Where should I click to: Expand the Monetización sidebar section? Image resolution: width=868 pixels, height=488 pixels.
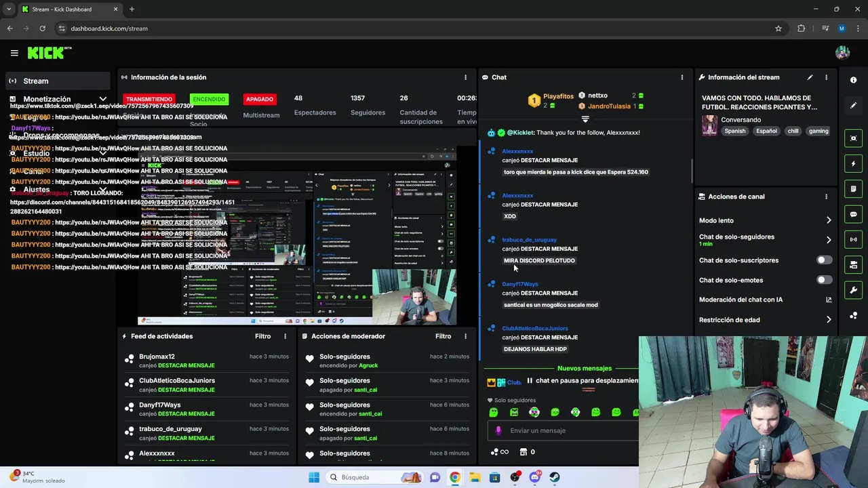point(103,99)
